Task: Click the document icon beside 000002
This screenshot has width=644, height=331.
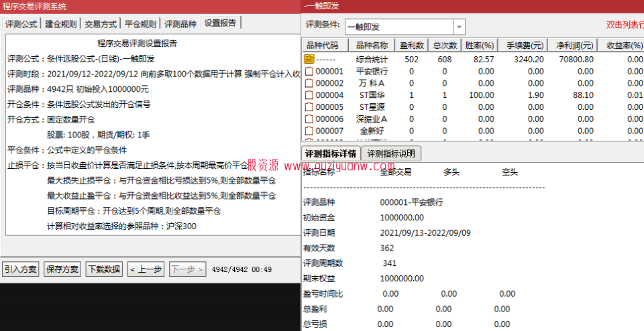Action: (x=309, y=83)
